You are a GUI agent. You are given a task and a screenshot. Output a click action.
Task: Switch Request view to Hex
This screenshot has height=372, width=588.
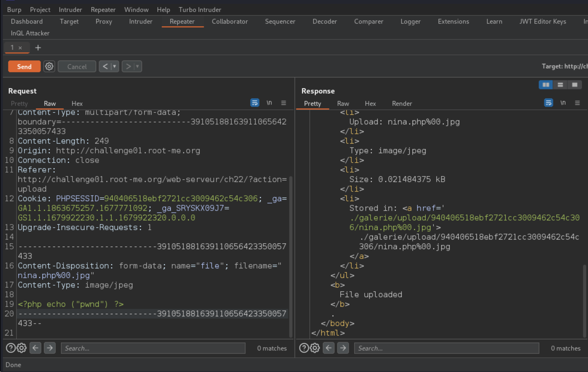coord(77,104)
